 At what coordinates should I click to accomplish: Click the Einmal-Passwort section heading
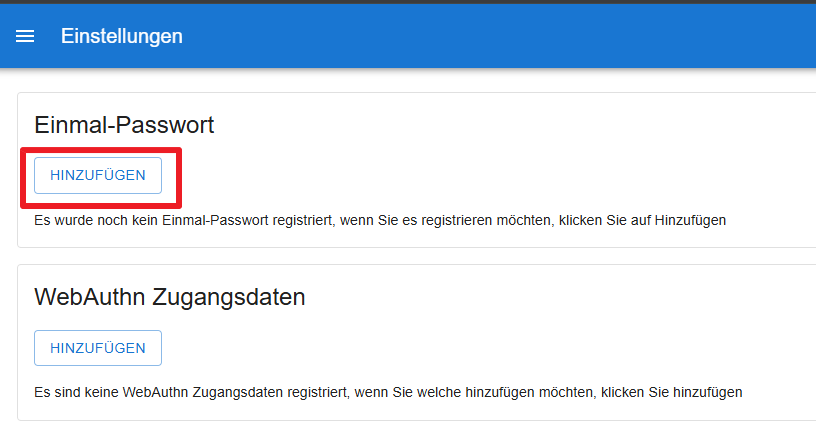124,125
